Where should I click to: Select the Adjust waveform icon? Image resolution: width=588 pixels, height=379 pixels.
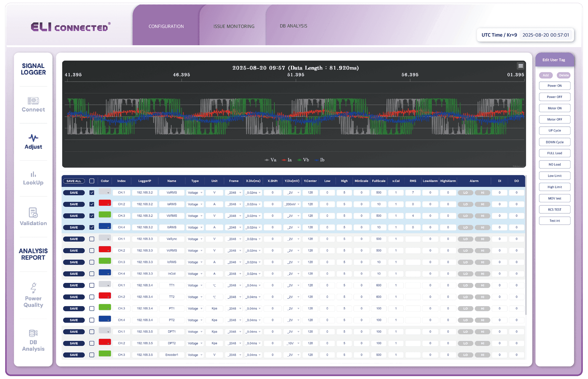(33, 138)
